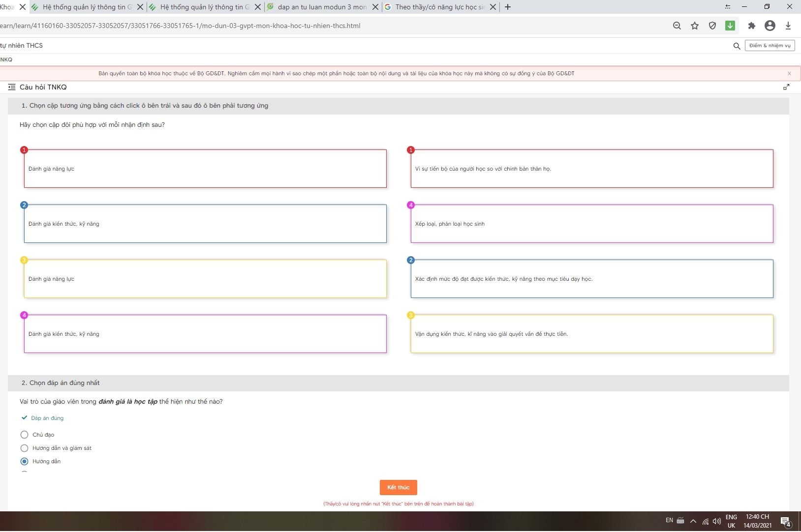This screenshot has height=532, width=801.
Task: Toggle the Câu hỏi TNKQ list menu icon
Action: coord(12,87)
